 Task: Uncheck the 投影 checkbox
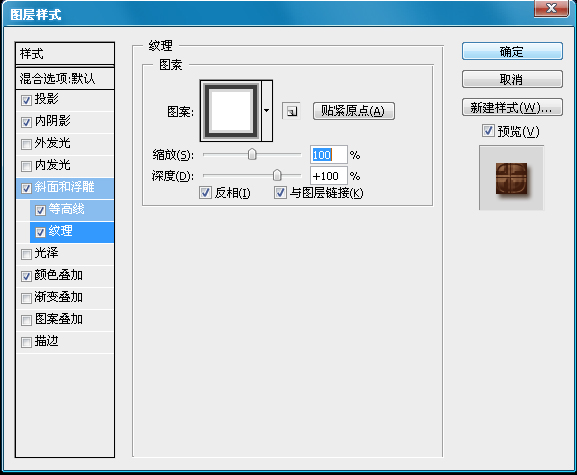pyautogui.click(x=26, y=100)
